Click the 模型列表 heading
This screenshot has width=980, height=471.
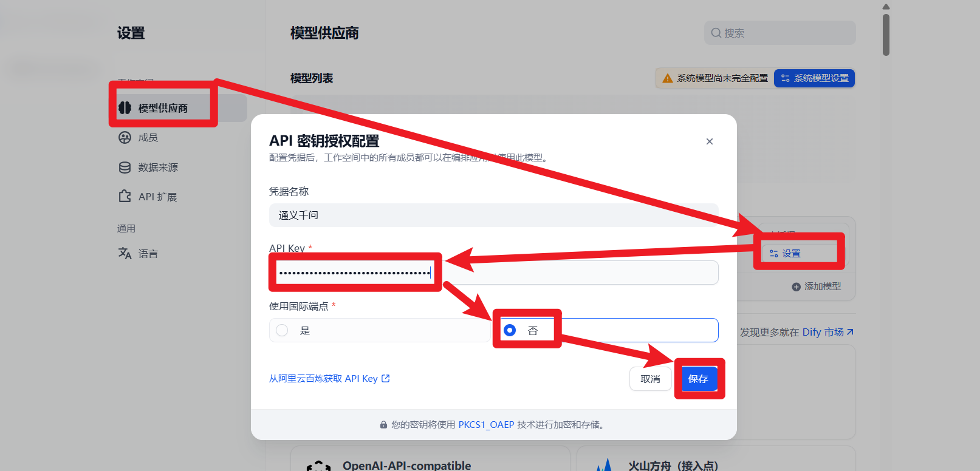pos(312,78)
